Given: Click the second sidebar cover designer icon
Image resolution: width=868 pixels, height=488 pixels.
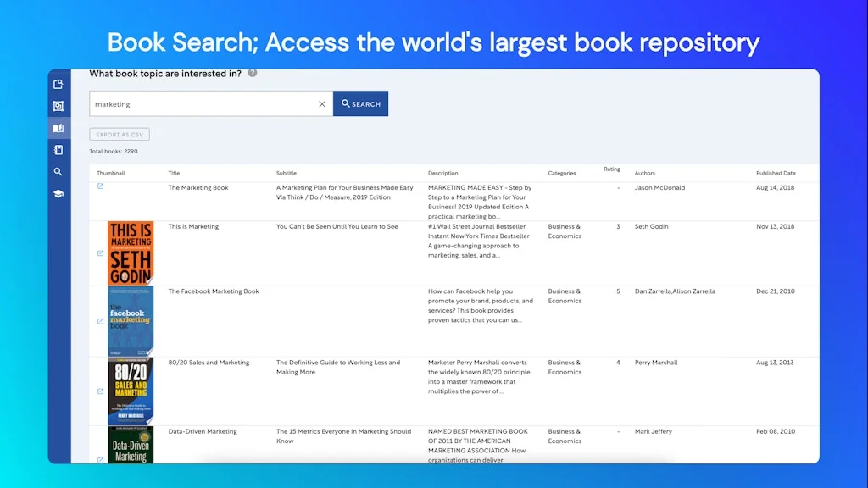Looking at the screenshot, I should click(58, 106).
